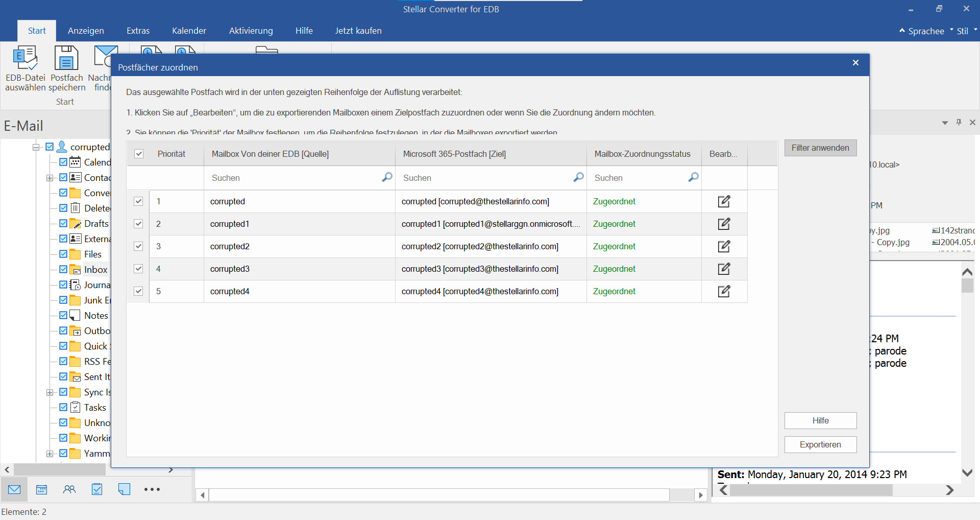The height and width of the screenshot is (520, 980).
Task: Open the Start ribbon tab
Action: (37, 31)
